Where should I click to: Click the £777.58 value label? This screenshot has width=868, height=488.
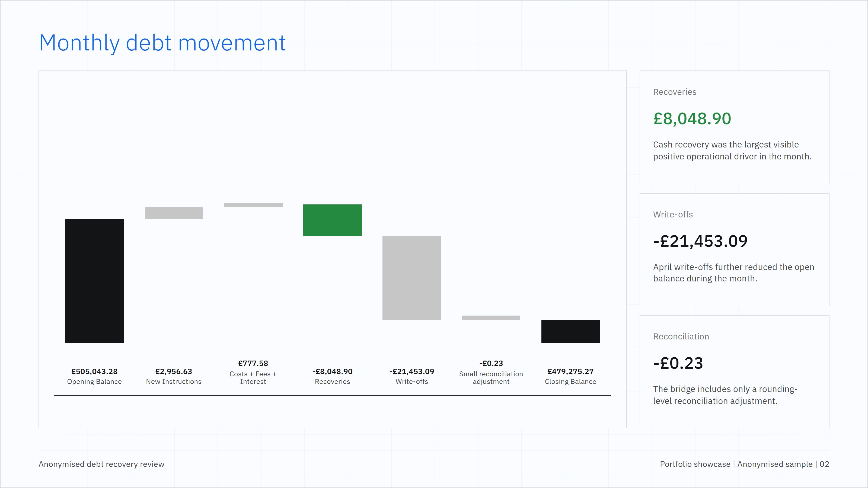click(x=253, y=363)
